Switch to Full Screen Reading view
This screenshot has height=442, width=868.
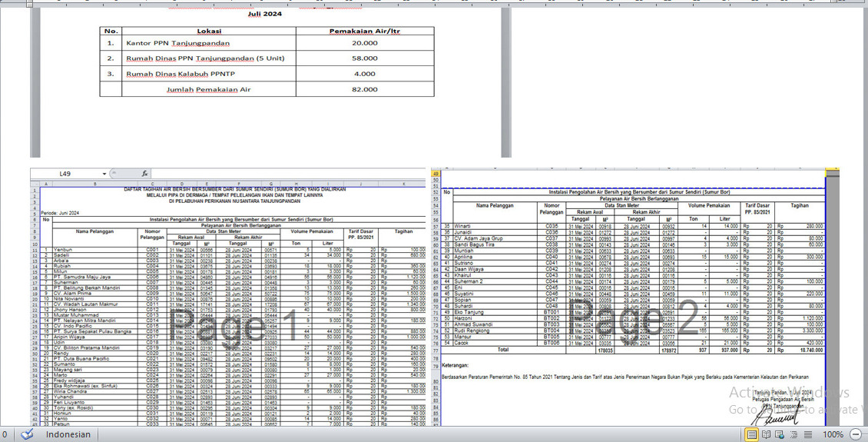click(x=767, y=434)
